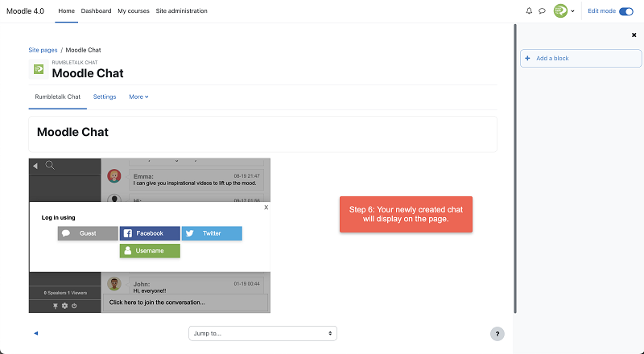Open the user avatar menu
Image resolution: width=644 pixels, height=354 pixels.
pos(563,11)
